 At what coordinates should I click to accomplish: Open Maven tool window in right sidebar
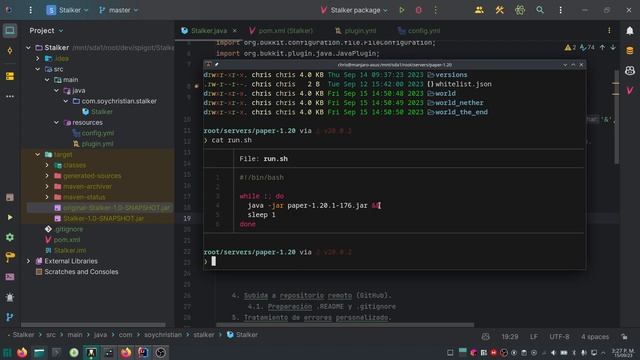[630, 90]
